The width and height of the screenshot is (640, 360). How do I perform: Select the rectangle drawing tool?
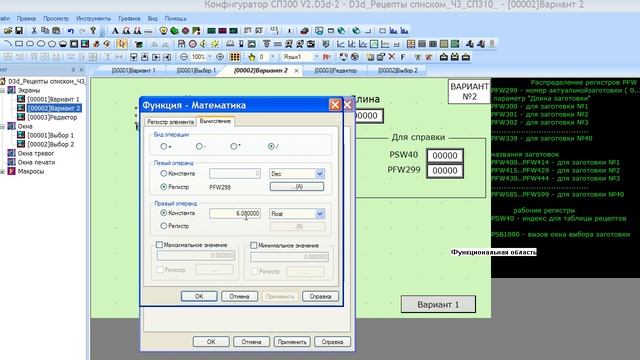(19, 44)
